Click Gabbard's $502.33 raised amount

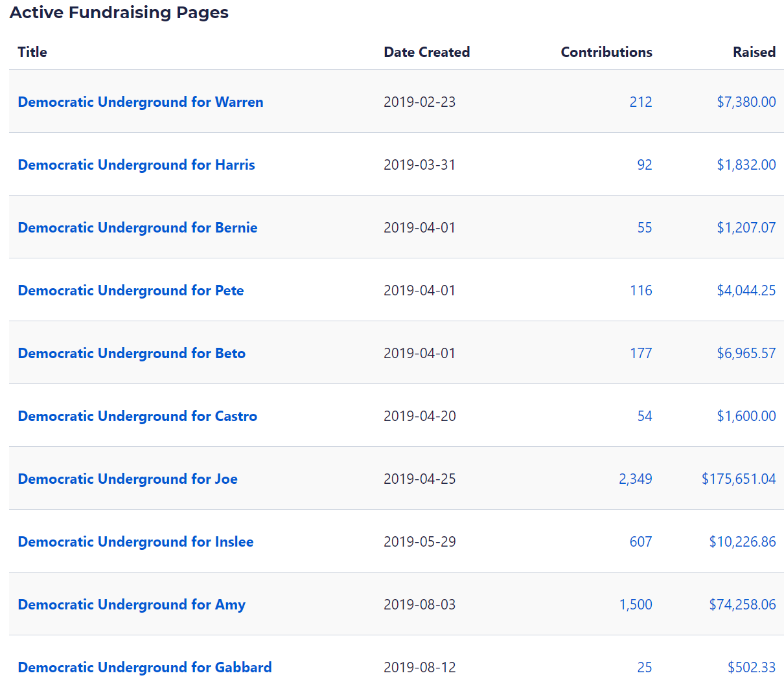pos(751,667)
